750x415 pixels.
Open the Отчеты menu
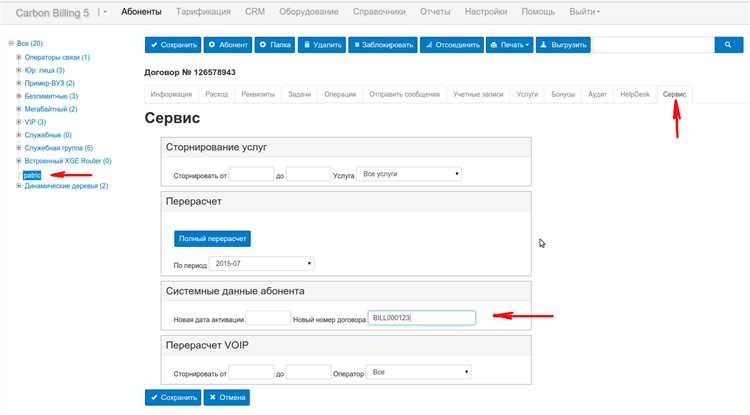[x=435, y=12]
